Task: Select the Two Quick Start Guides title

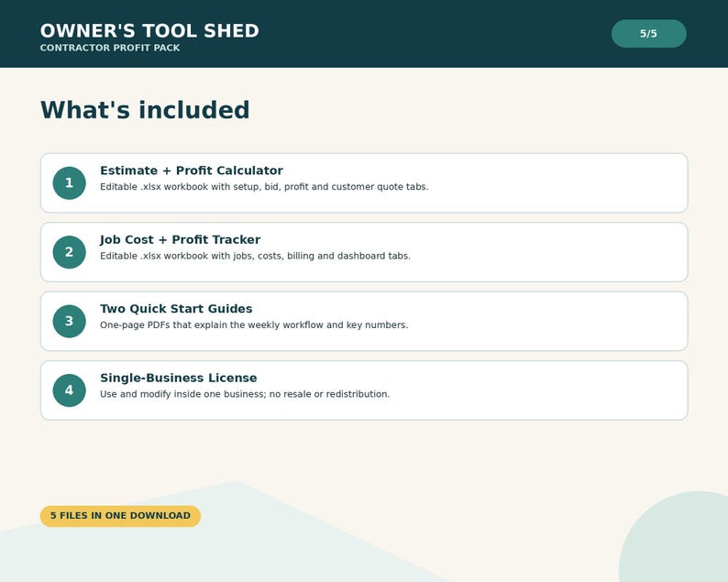Action: point(176,309)
